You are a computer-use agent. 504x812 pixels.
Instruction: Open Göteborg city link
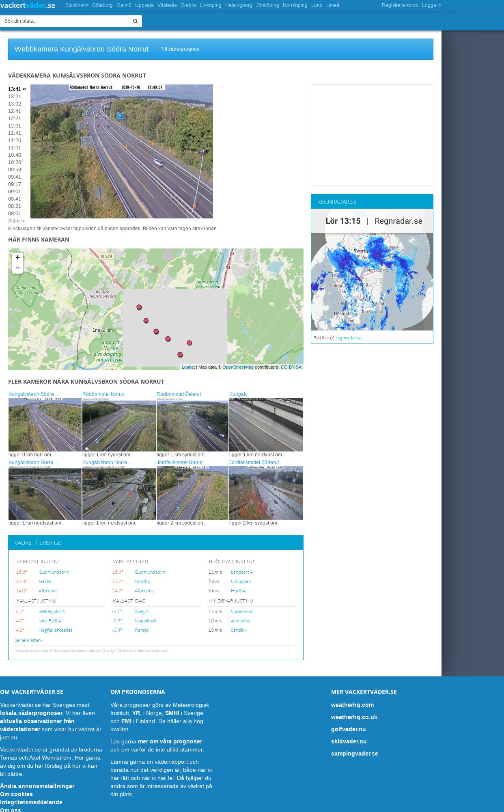(102, 5)
